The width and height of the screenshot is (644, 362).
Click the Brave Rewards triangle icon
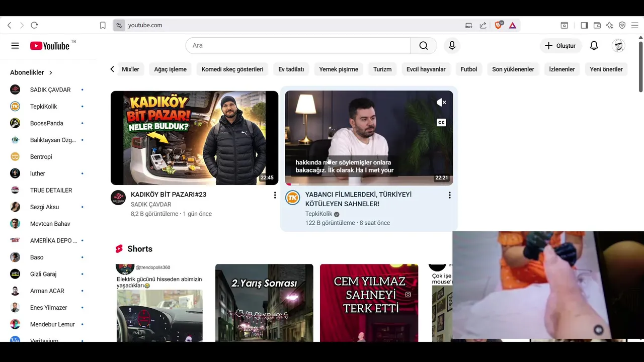[x=512, y=25]
